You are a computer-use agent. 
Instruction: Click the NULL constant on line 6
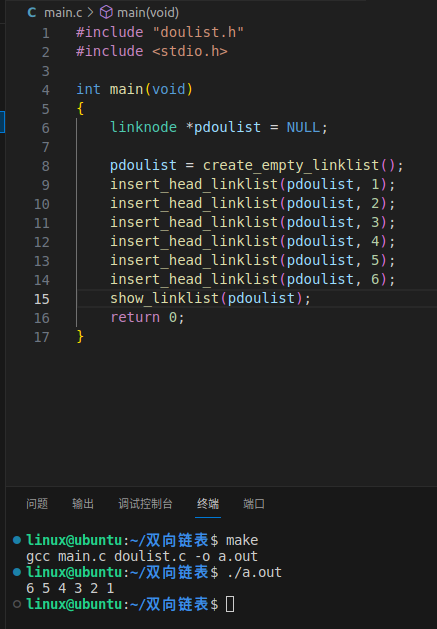303,127
